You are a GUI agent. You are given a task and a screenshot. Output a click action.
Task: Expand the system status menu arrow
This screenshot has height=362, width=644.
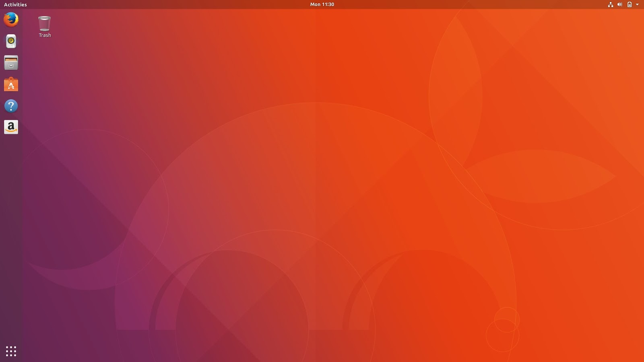pos(637,4)
